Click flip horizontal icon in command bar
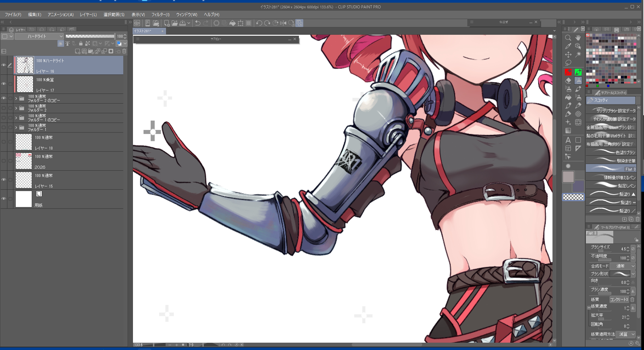The height and width of the screenshot is (350, 644). [283, 23]
